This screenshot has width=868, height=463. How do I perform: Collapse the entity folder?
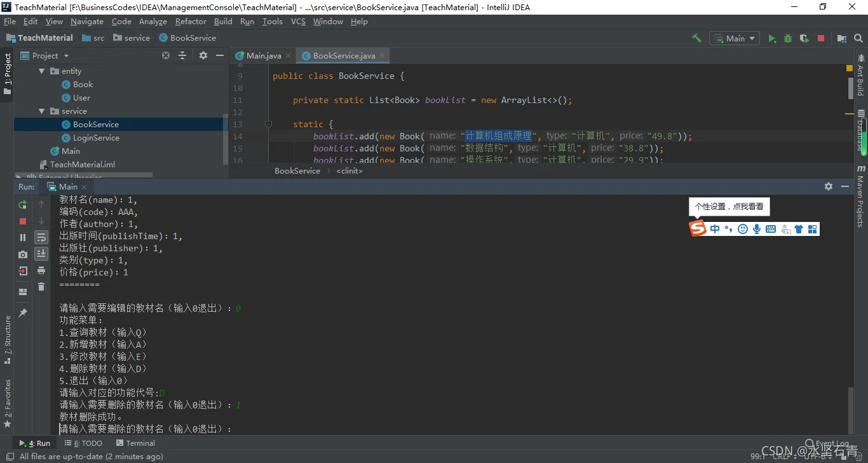pyautogui.click(x=42, y=71)
